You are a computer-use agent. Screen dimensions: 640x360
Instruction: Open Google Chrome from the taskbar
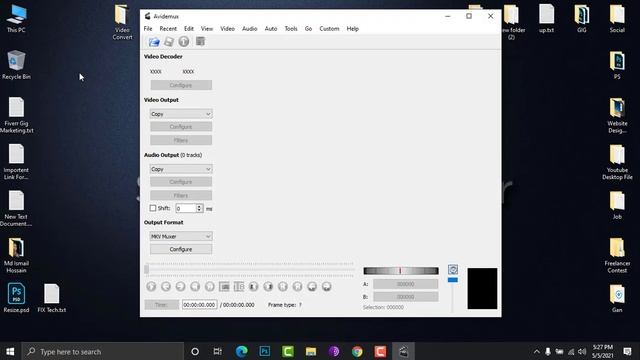pyautogui.click(x=357, y=351)
